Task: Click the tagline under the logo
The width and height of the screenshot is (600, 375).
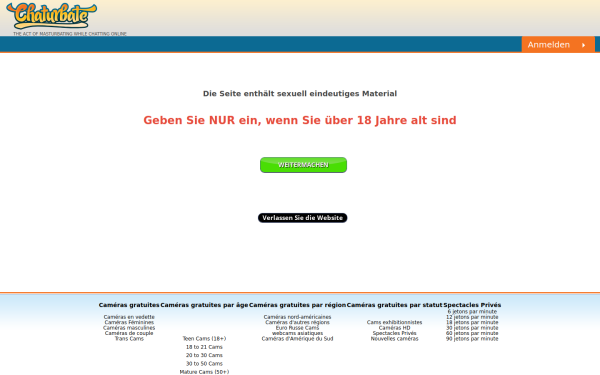Action: 70,34
